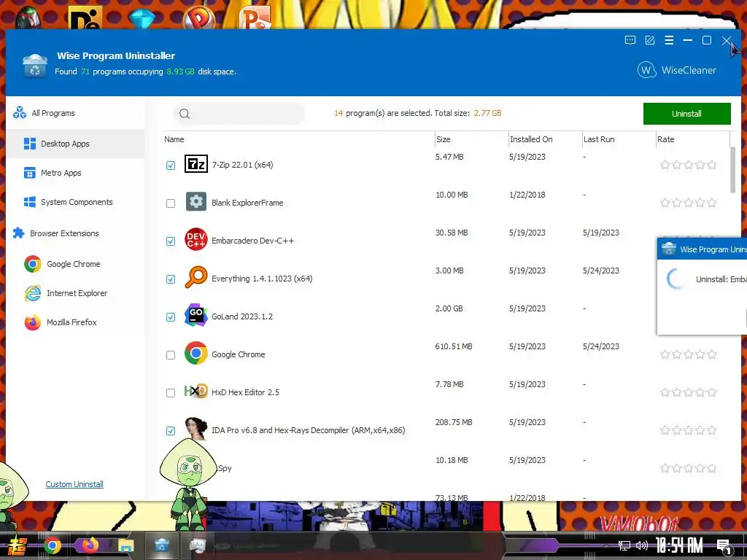Click the Google Chrome size 610.51 MB
Screen dimensions: 747x560
click(x=454, y=346)
